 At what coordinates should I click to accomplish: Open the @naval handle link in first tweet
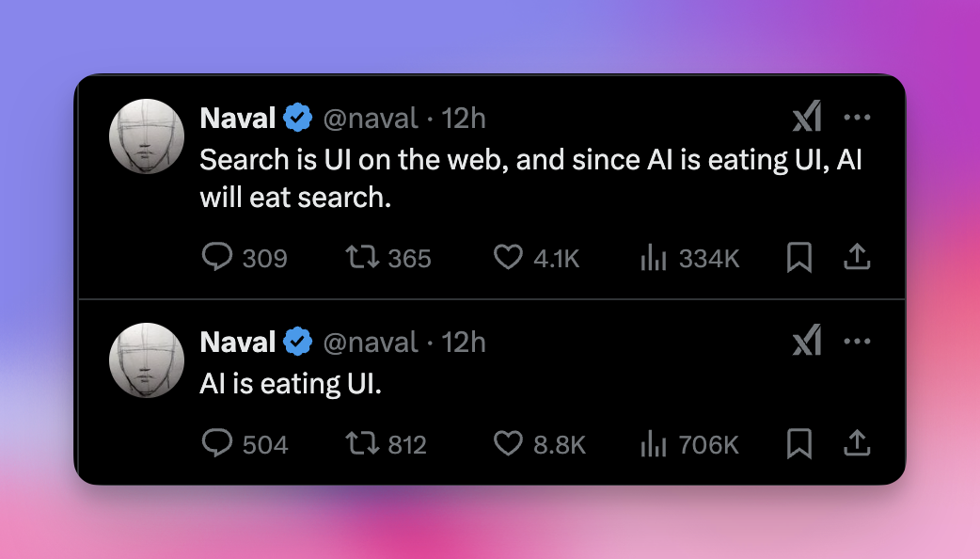pos(371,119)
